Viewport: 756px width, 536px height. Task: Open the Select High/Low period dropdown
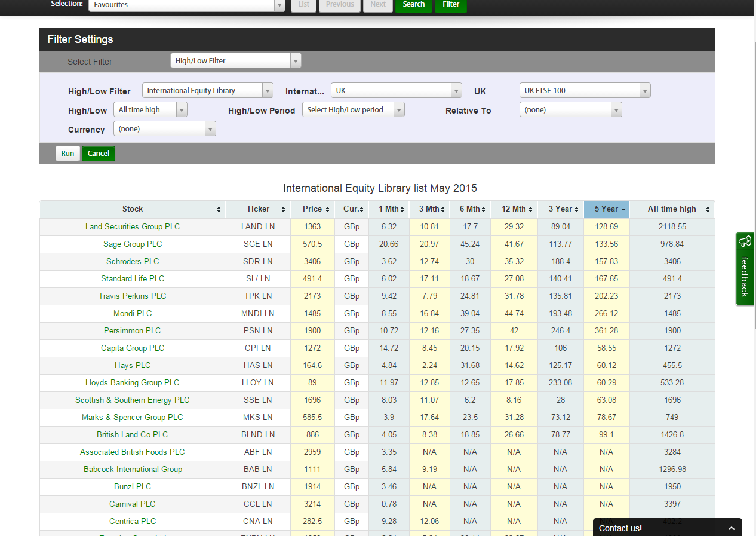(353, 110)
